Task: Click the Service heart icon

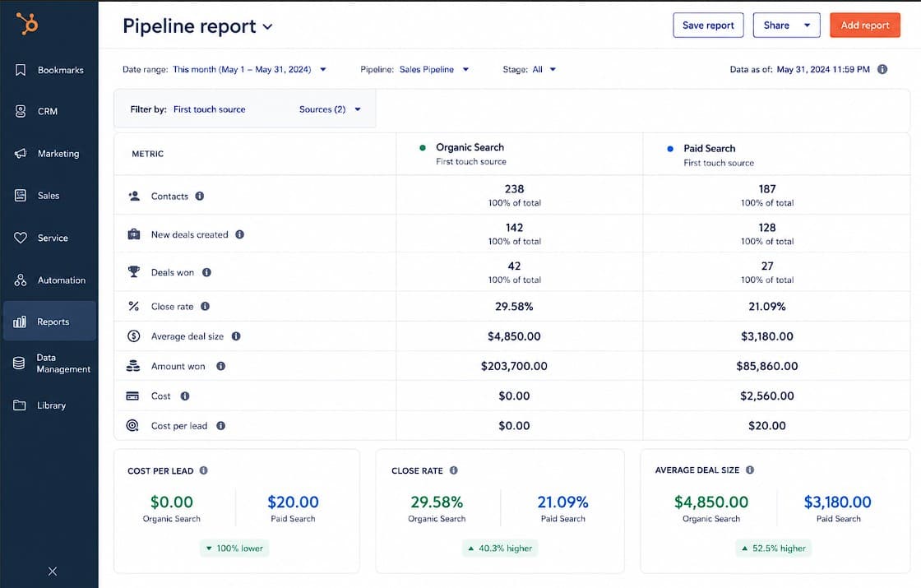Action: tap(21, 238)
